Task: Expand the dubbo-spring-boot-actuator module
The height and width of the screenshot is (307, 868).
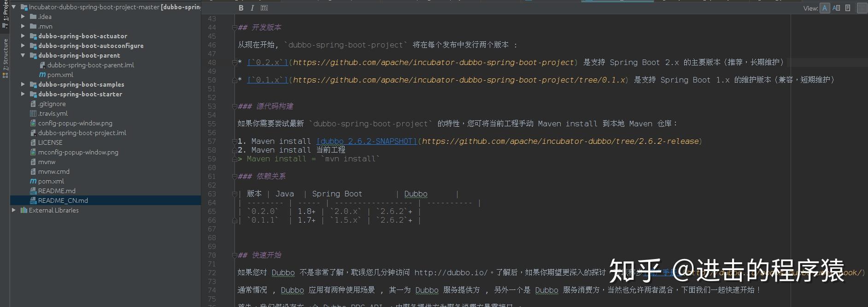Action: (23, 36)
